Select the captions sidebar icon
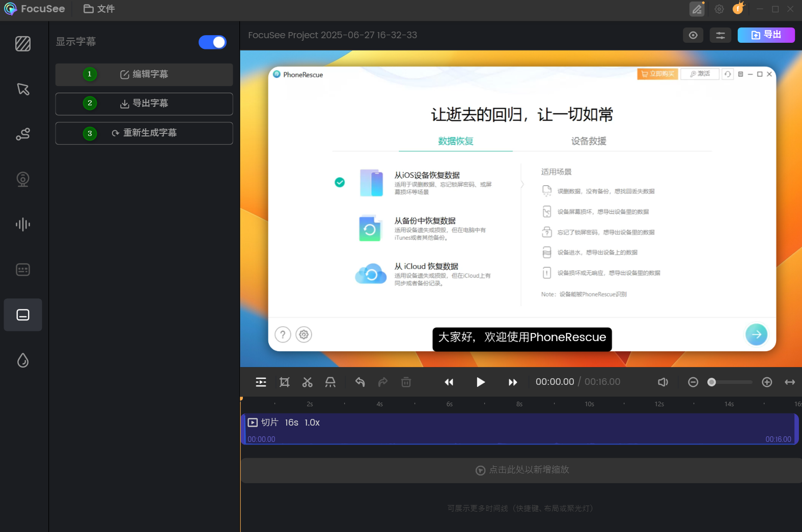 (23, 315)
